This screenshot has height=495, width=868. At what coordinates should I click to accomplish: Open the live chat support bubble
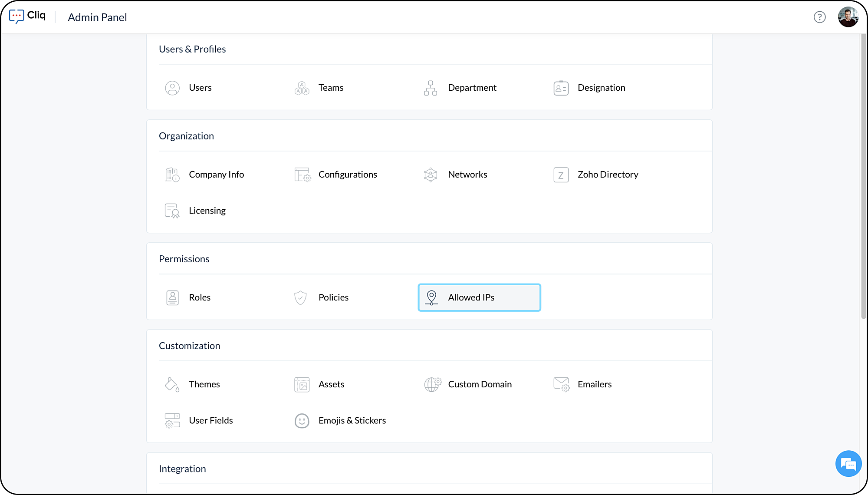(848, 464)
